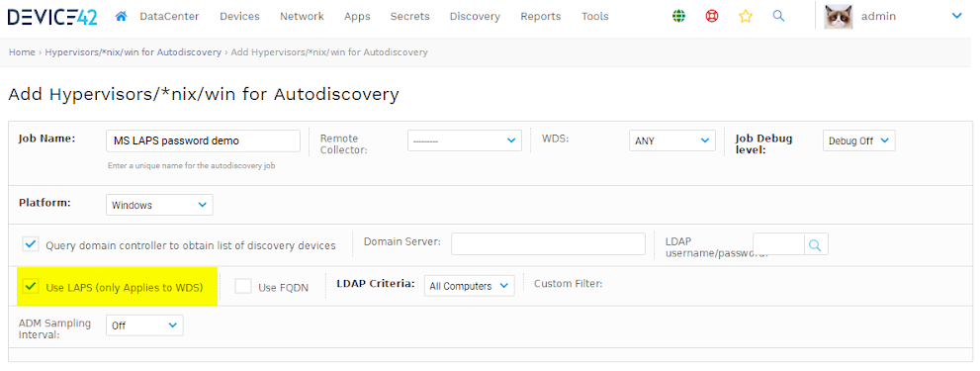Open the ADM Sampling Interval dropdown
980x371 pixels.
[144, 325]
